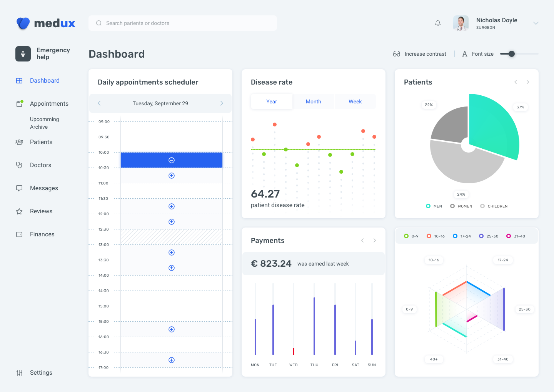The height and width of the screenshot is (392, 554).
Task: Expand the Nicholas Doyle profile dropdown
Action: [536, 23]
